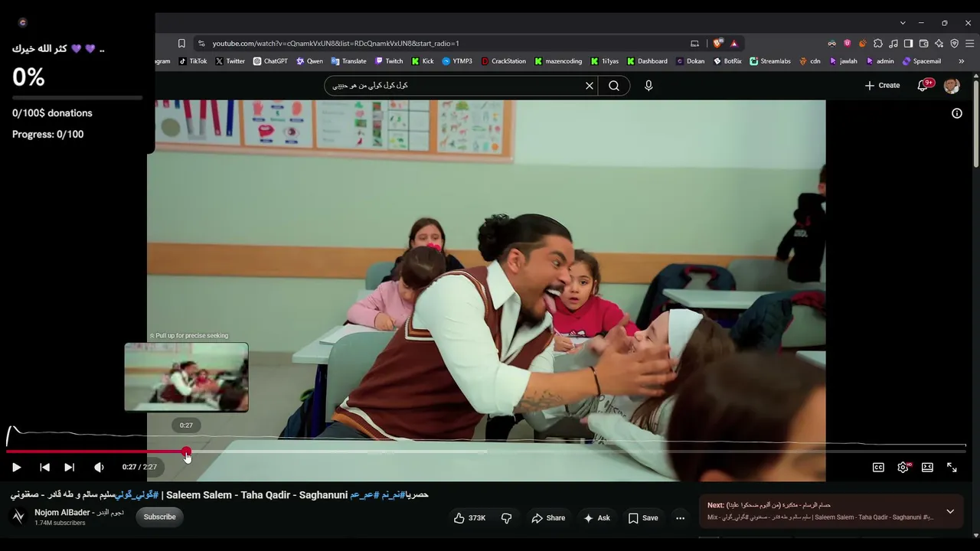Open the TikTok bookmark
The height and width of the screenshot is (551, 980).
(193, 61)
